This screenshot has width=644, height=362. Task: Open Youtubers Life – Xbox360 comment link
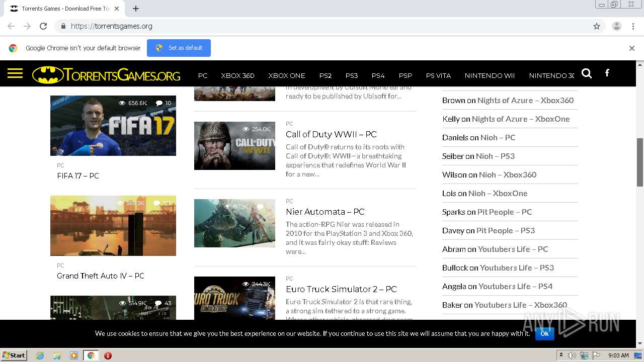pyautogui.click(x=521, y=305)
